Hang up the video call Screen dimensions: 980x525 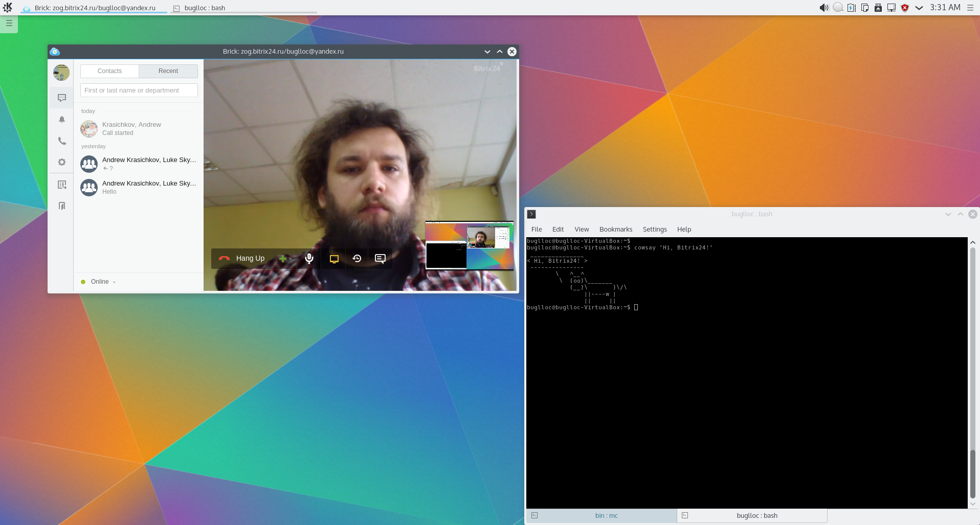[x=242, y=259]
